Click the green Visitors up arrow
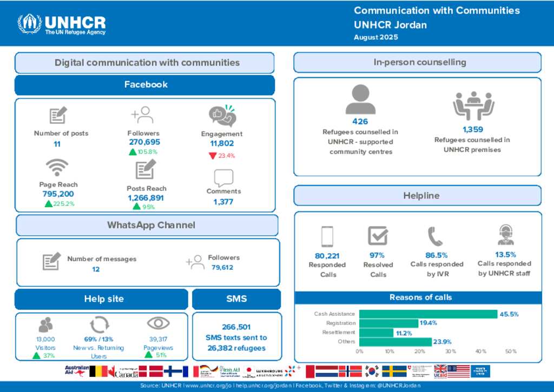 (36, 355)
